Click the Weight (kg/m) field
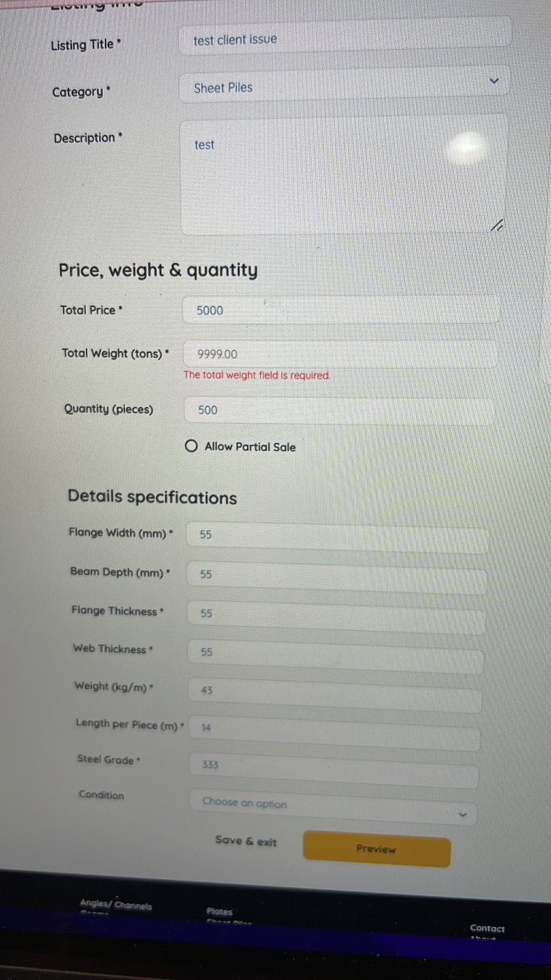Screen dimensions: 551x980 (336, 694)
